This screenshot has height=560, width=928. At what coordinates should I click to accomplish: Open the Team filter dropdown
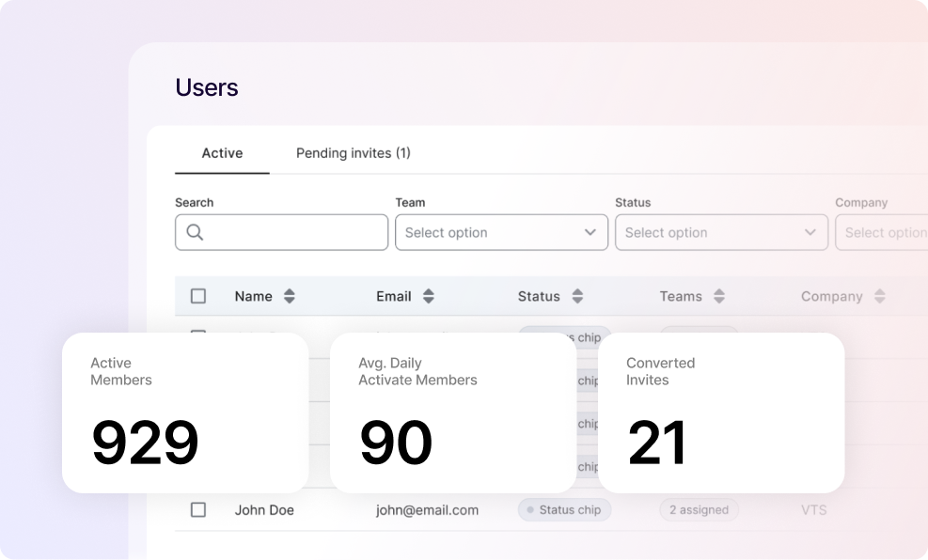coord(501,232)
